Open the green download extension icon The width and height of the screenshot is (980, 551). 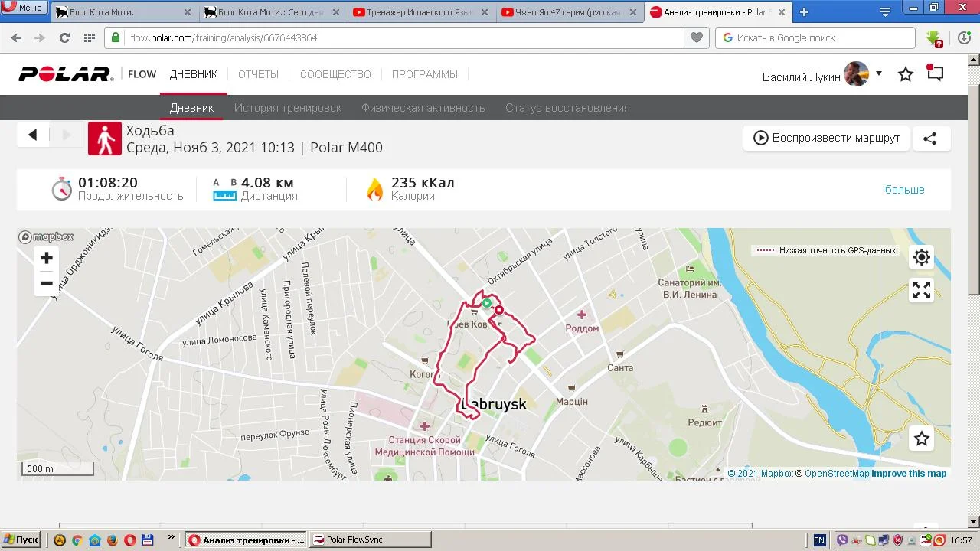[x=933, y=37]
